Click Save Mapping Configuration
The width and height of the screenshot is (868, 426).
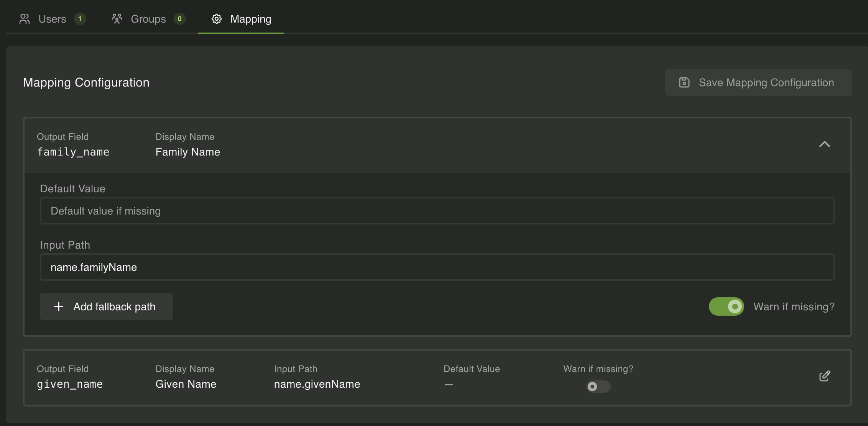758,82
